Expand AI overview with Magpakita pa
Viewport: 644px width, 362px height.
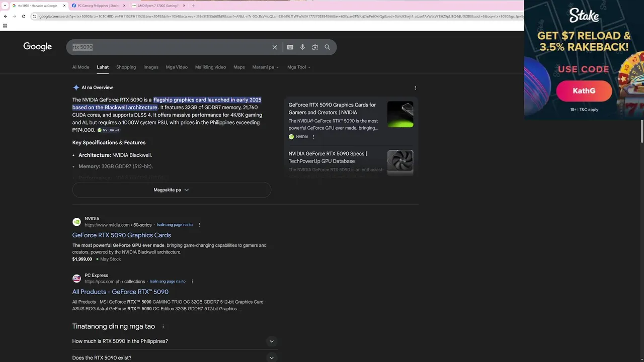[172, 190]
